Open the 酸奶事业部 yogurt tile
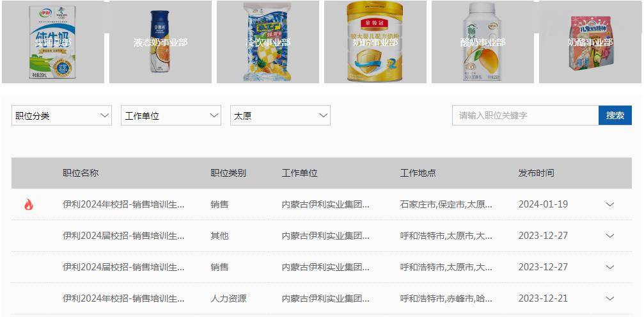The width and height of the screenshot is (644, 317). [x=483, y=42]
